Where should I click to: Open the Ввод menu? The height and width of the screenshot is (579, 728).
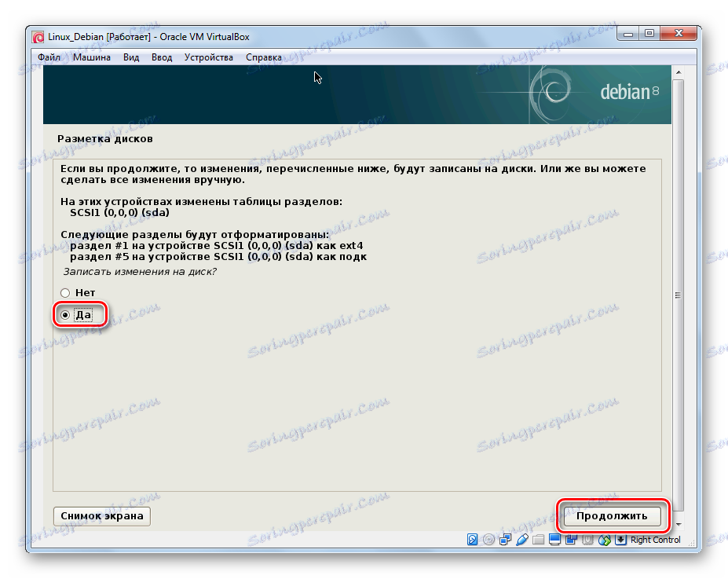[x=162, y=57]
